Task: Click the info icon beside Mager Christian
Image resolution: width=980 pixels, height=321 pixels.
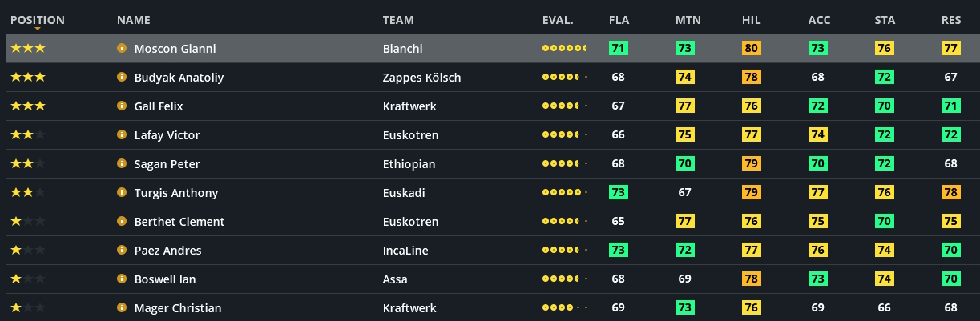Action: pyautogui.click(x=122, y=308)
